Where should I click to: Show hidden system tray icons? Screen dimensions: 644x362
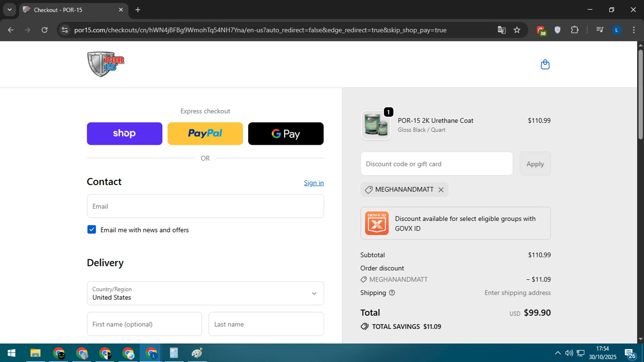pos(558,353)
